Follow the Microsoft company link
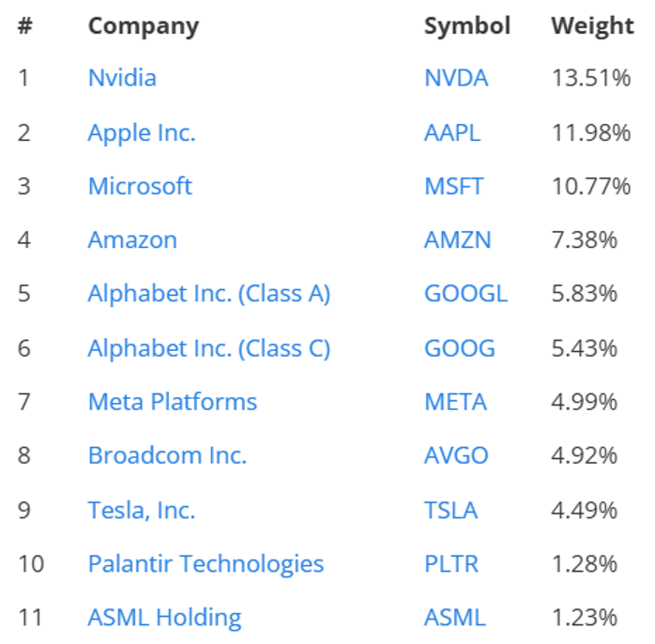This screenshot has height=644, width=655. pyautogui.click(x=140, y=186)
